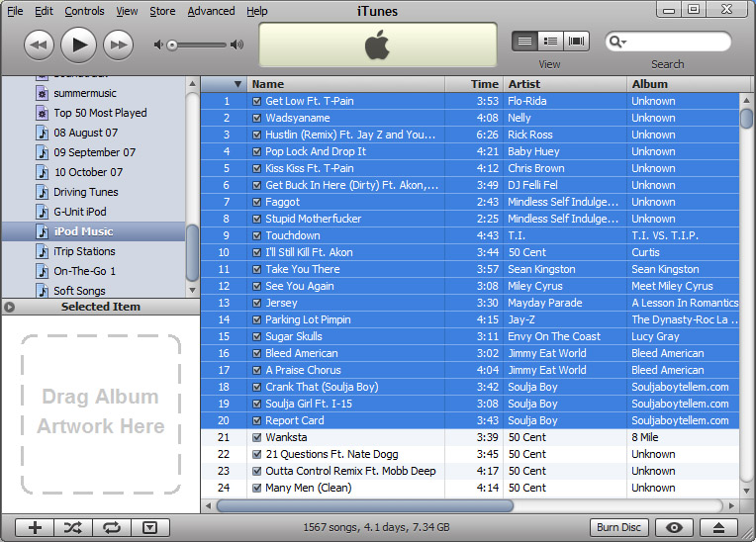
Task: Open the View menu
Action: [127, 11]
